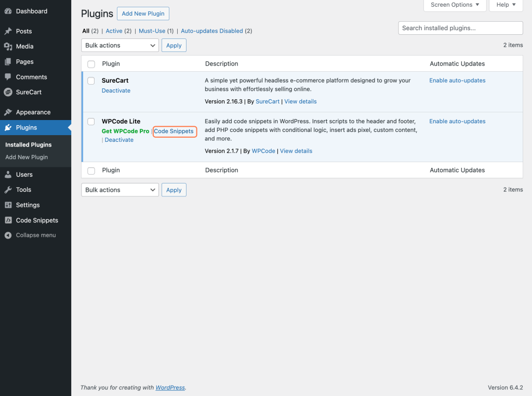The height and width of the screenshot is (396, 532).
Task: Open the Users sidebar icon
Action: point(8,174)
